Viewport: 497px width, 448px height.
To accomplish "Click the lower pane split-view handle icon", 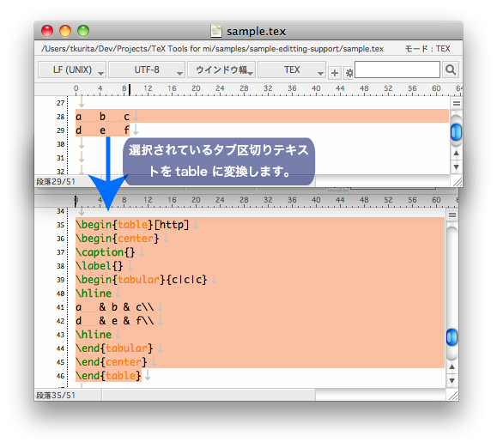I will [x=452, y=215].
